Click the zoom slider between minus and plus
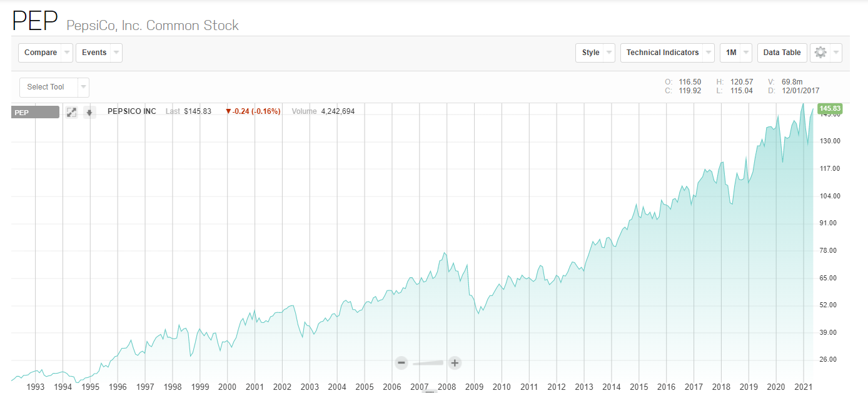Image resolution: width=868 pixels, height=393 pixels. (x=428, y=362)
